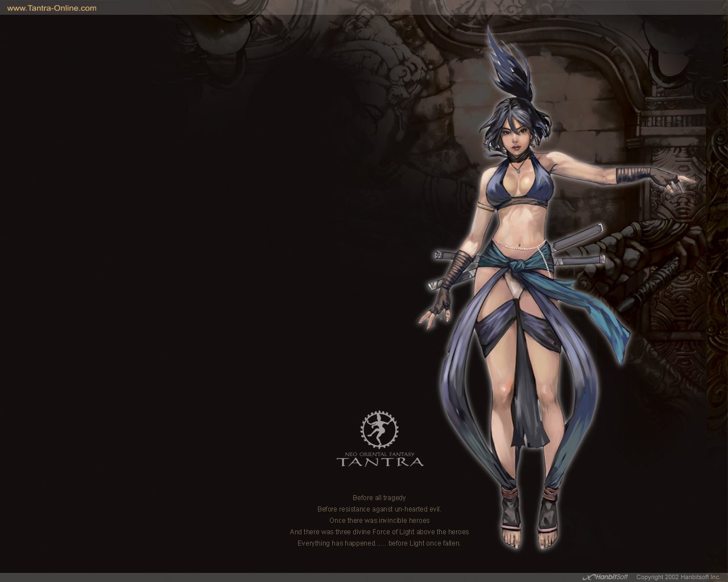
Task: Click the 'Everything has happened' text line
Action: pos(379,543)
